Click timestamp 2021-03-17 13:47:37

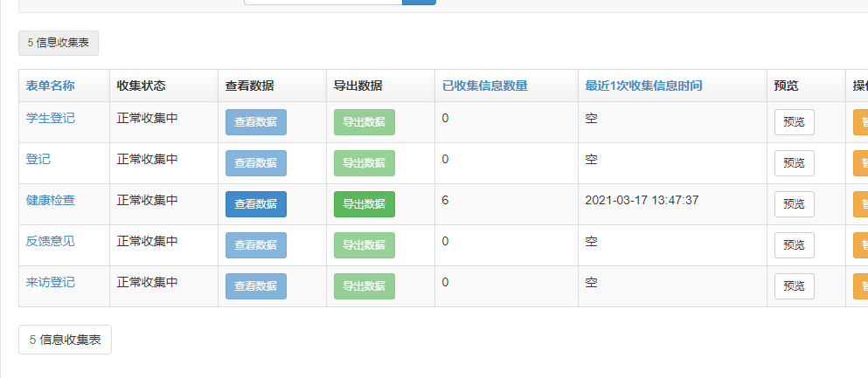[642, 200]
